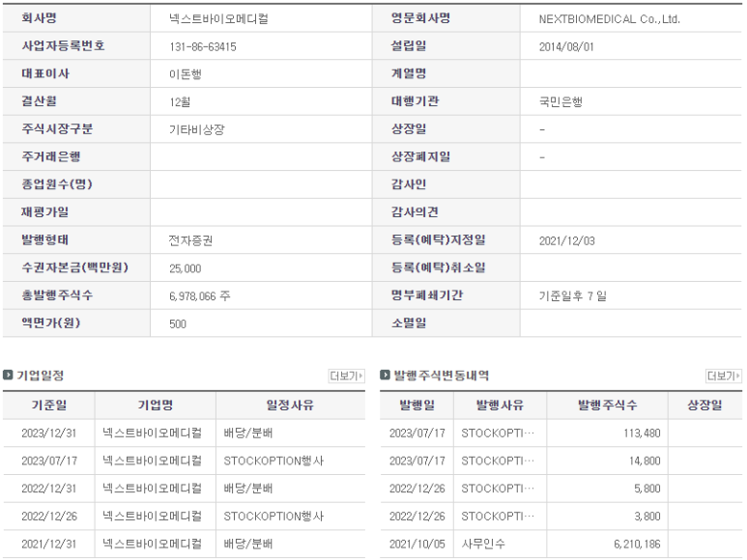Open 더보기 link beside 발행주식변동내역
Image resolution: width=747 pixels, height=560 pixels.
[x=724, y=376]
